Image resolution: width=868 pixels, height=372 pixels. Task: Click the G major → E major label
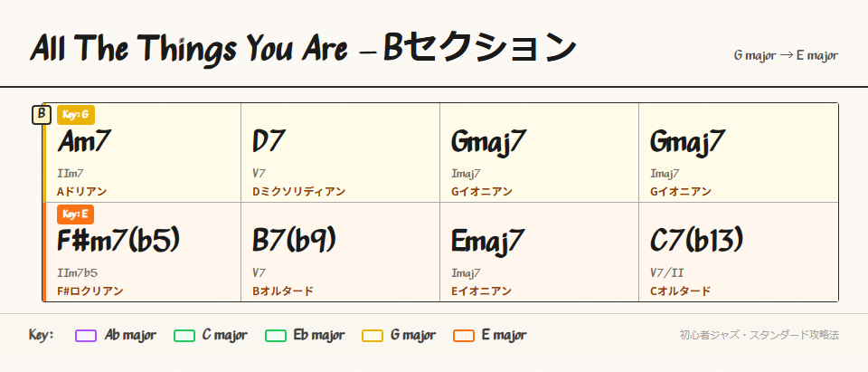pyautogui.click(x=786, y=56)
